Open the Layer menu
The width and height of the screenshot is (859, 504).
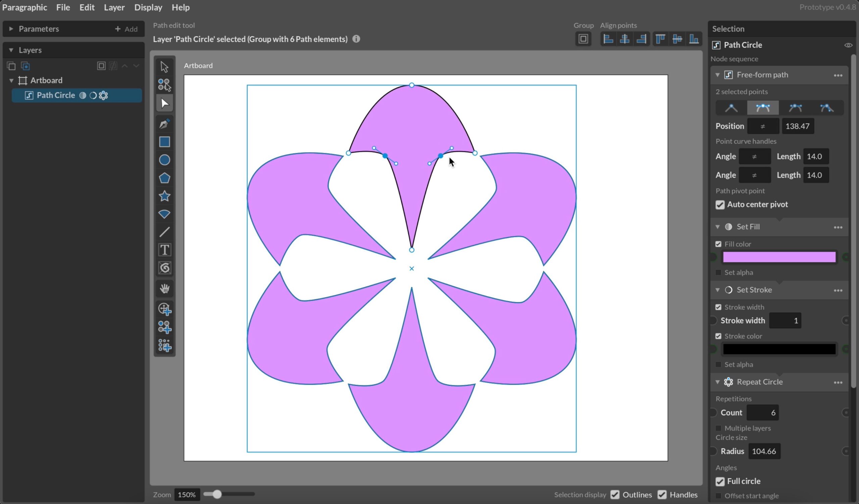pos(114,7)
